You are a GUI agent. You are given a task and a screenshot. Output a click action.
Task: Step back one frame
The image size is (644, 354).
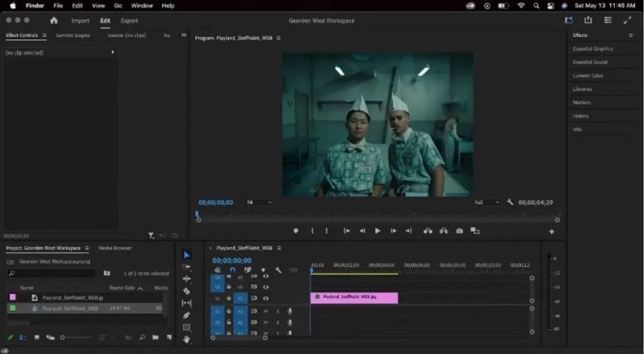362,231
